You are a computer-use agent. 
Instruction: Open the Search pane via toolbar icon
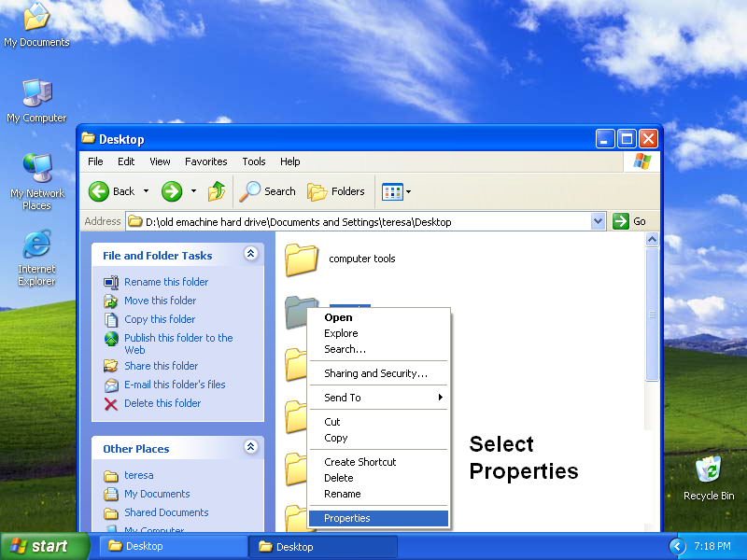click(268, 191)
